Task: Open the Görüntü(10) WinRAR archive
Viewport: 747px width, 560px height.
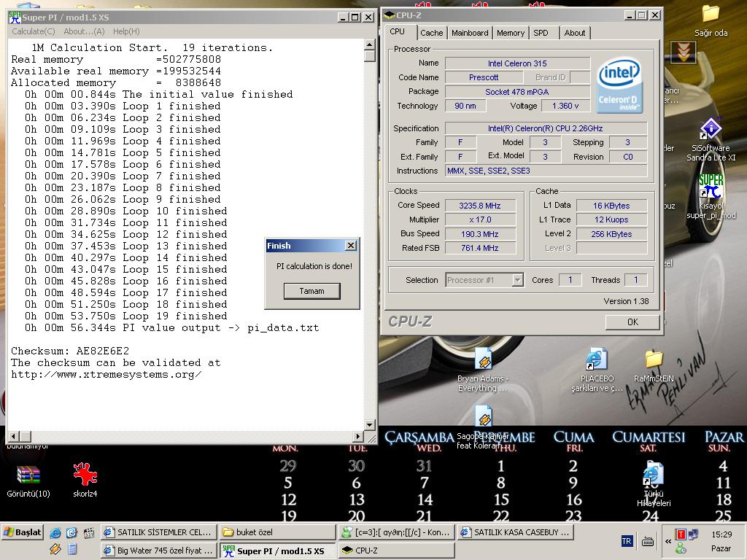Action: pyautogui.click(x=28, y=475)
